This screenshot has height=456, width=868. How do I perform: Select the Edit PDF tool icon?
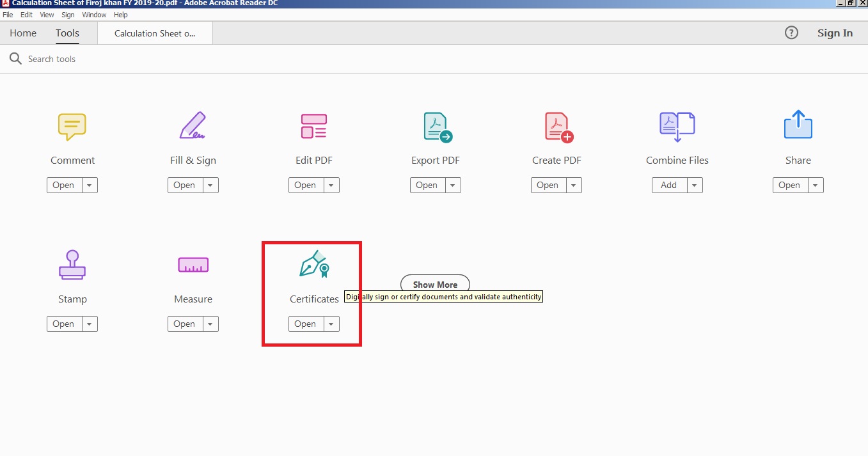(x=313, y=127)
